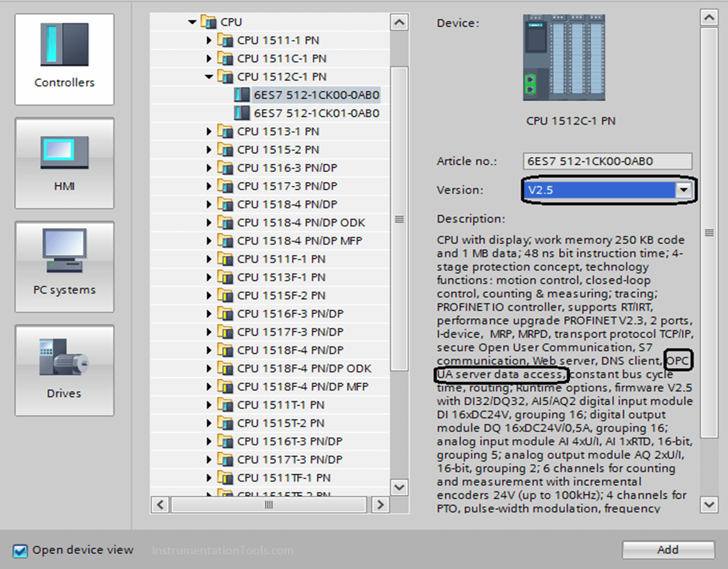Click the 6ES7 512-1CK01-0AB0 module icon
This screenshot has width=728, height=569.
[x=241, y=113]
